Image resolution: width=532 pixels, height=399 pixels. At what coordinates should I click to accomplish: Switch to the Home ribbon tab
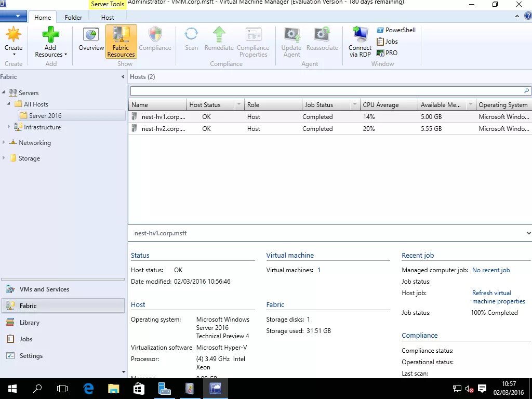pos(43,17)
